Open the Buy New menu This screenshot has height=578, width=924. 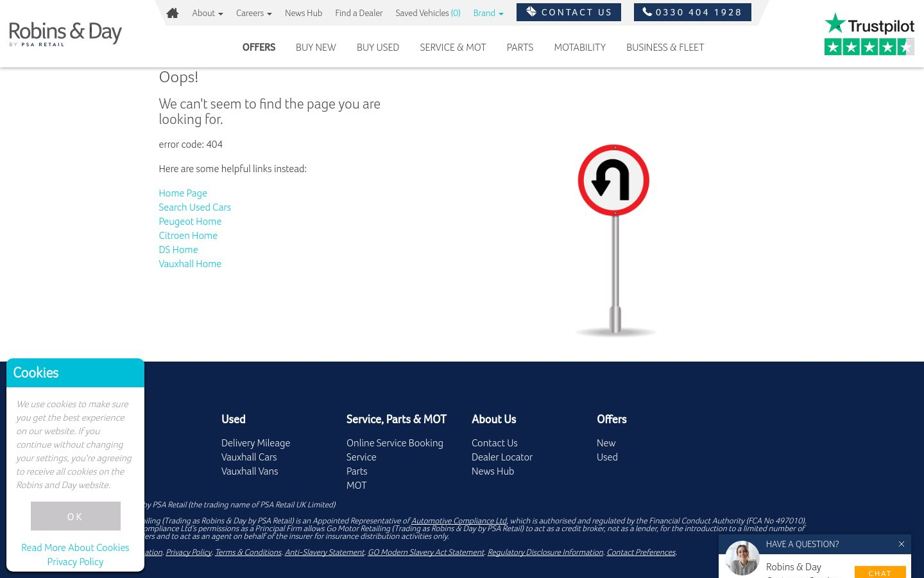point(316,48)
